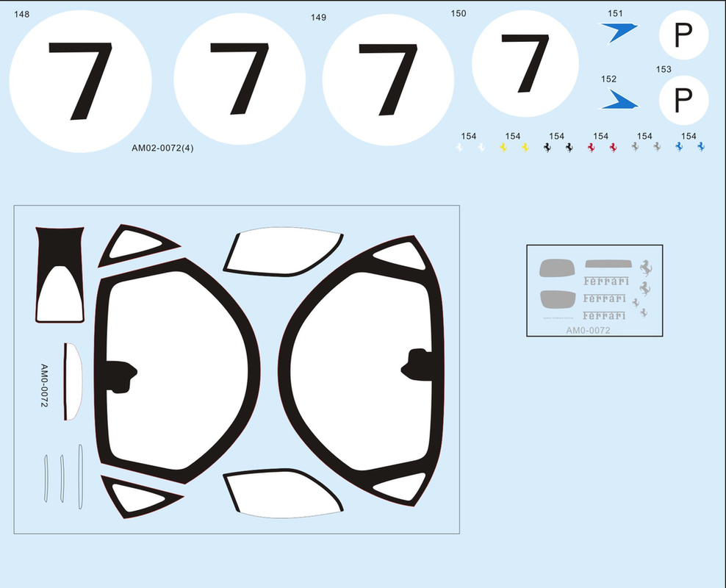Click the largest 7 roundel numbered 148
The height and width of the screenshot is (588, 726).
pyautogui.click(x=81, y=82)
